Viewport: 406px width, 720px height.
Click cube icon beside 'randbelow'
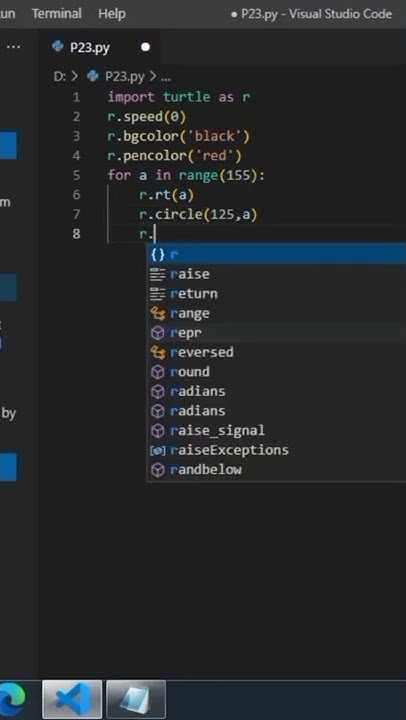pos(158,470)
